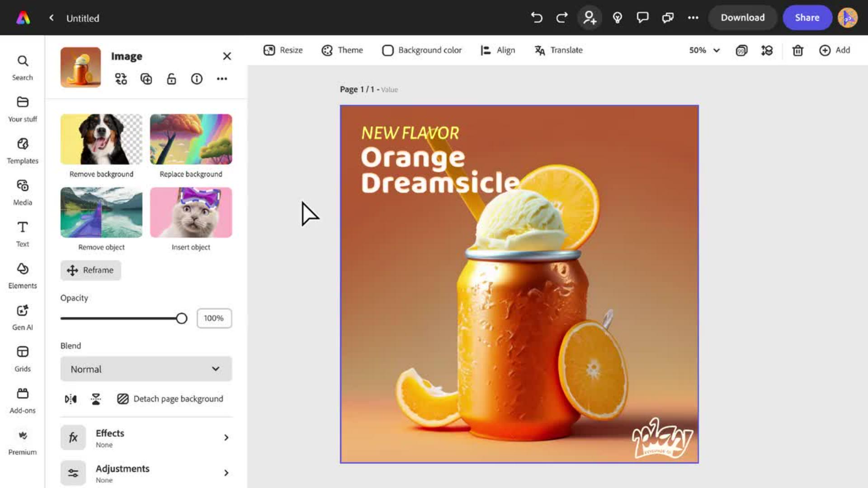Click the Download button
Image resolution: width=868 pixels, height=488 pixels.
[x=742, y=18]
